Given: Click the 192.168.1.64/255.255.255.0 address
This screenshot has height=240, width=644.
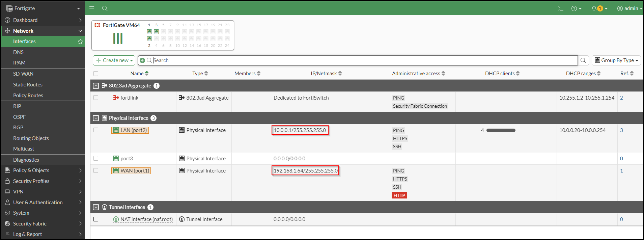Looking at the screenshot, I should click(x=305, y=171).
